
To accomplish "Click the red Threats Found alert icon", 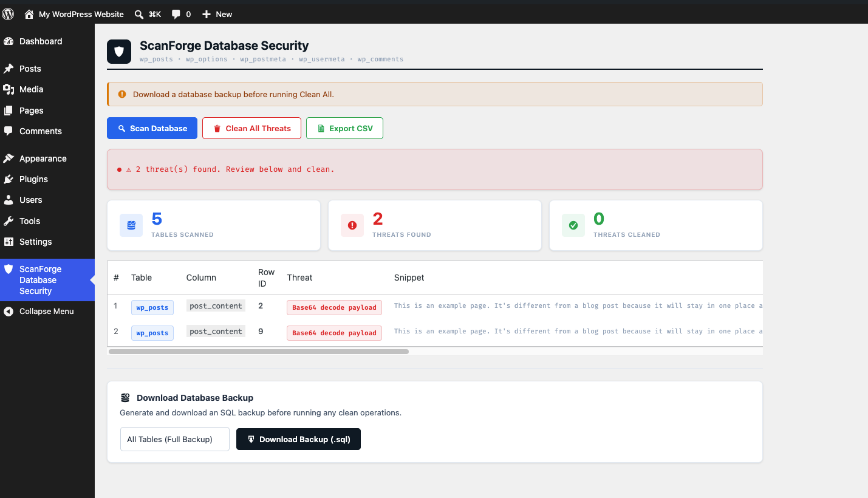I will (352, 225).
